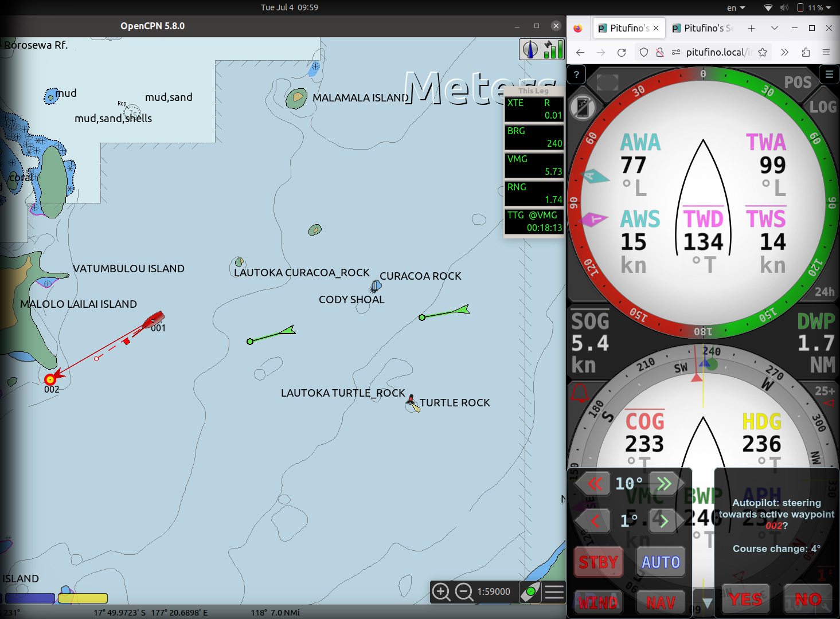
Task: Expand the Firefox list-all-tabs chevron
Action: click(775, 28)
